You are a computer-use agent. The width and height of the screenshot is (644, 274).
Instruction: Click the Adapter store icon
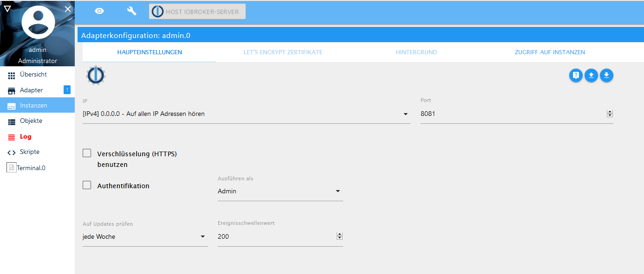point(12,90)
